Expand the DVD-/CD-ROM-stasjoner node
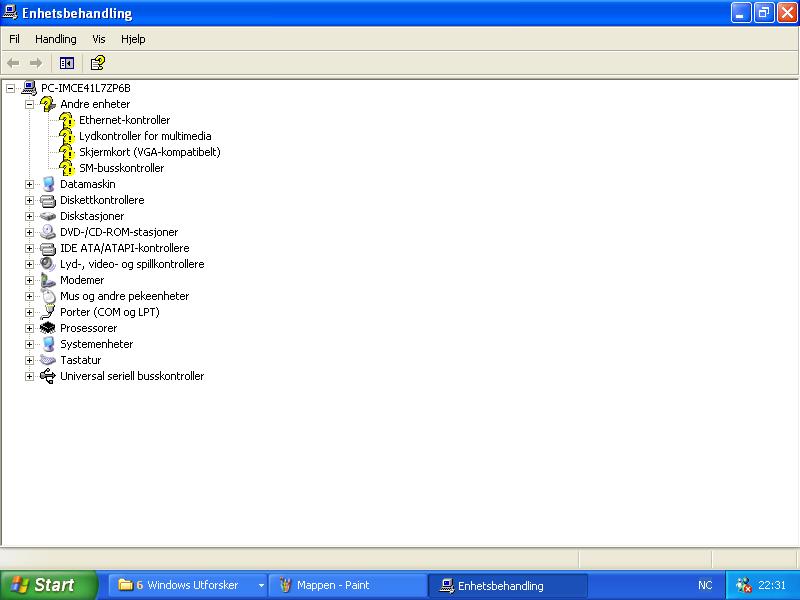 [30, 232]
